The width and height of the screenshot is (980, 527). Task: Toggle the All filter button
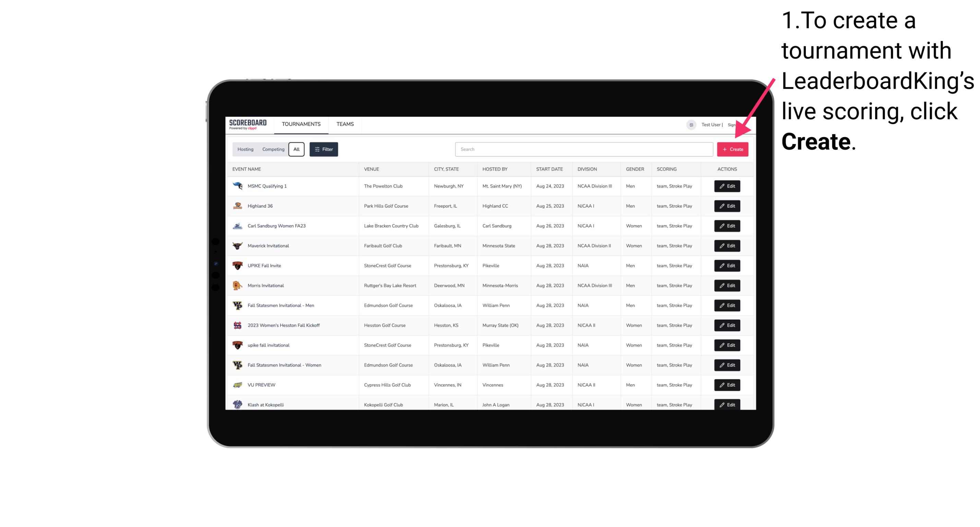coord(297,149)
